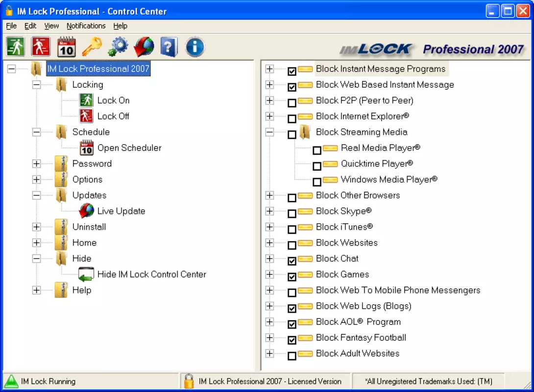The image size is (534, 392).
Task: Open the File menu
Action: tap(11, 26)
